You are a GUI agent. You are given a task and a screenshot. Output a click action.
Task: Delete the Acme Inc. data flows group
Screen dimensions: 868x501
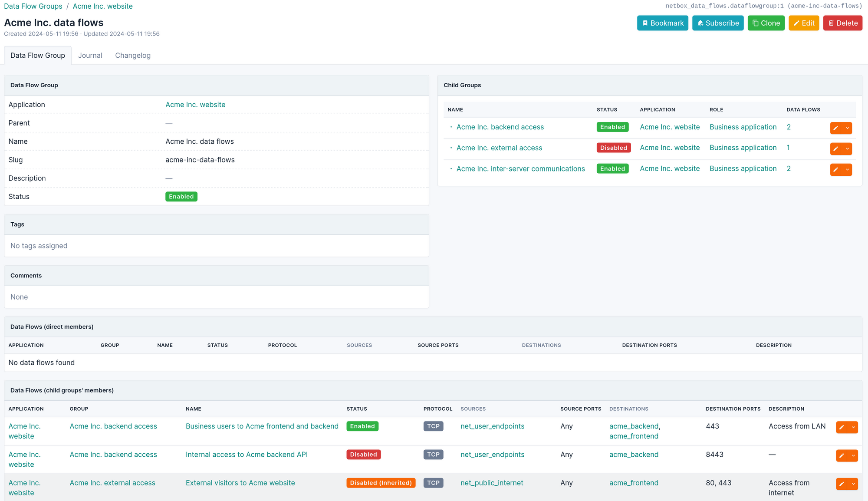(x=843, y=23)
